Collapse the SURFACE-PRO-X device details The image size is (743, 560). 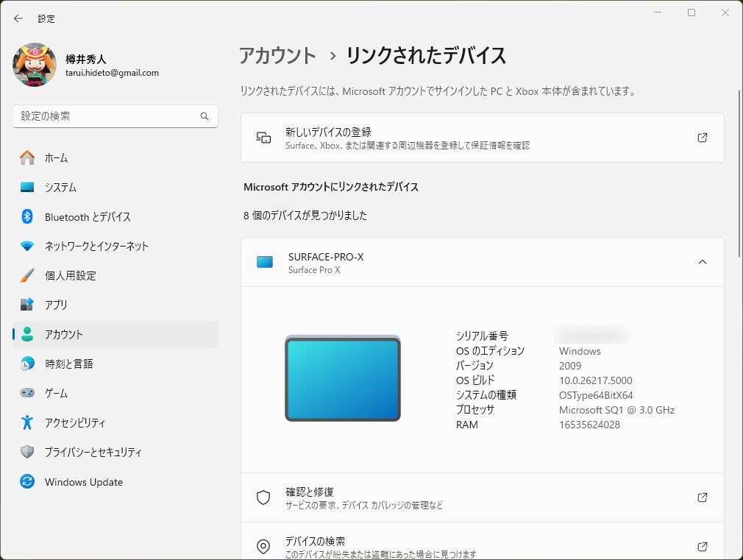click(x=702, y=262)
